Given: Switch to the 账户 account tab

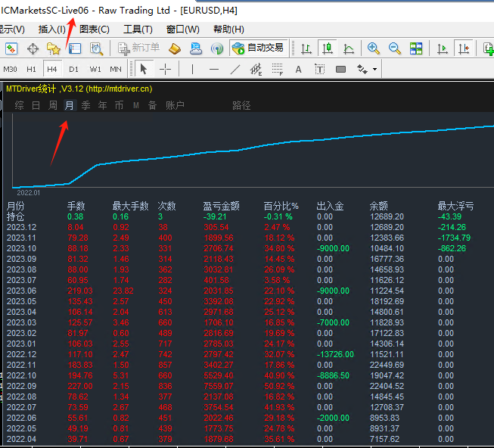Looking at the screenshot, I should coord(175,105).
